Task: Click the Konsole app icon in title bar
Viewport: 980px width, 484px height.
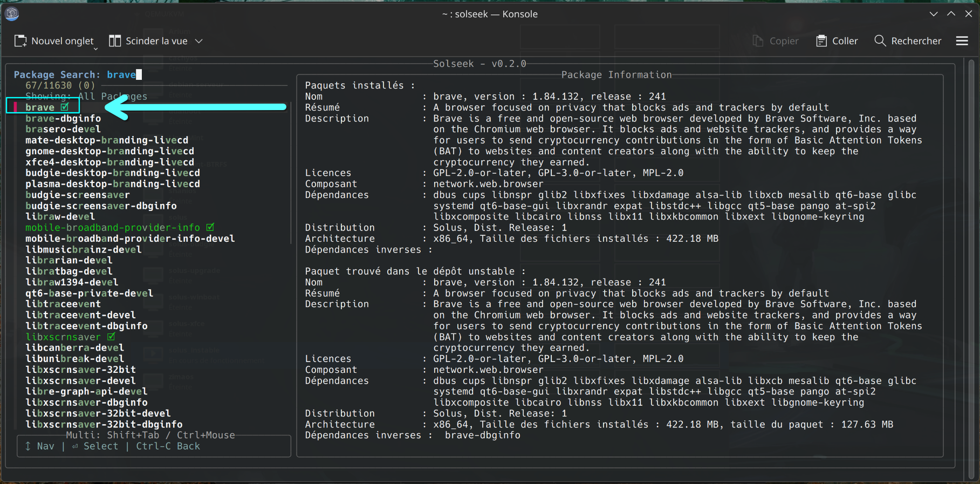Action: tap(12, 14)
